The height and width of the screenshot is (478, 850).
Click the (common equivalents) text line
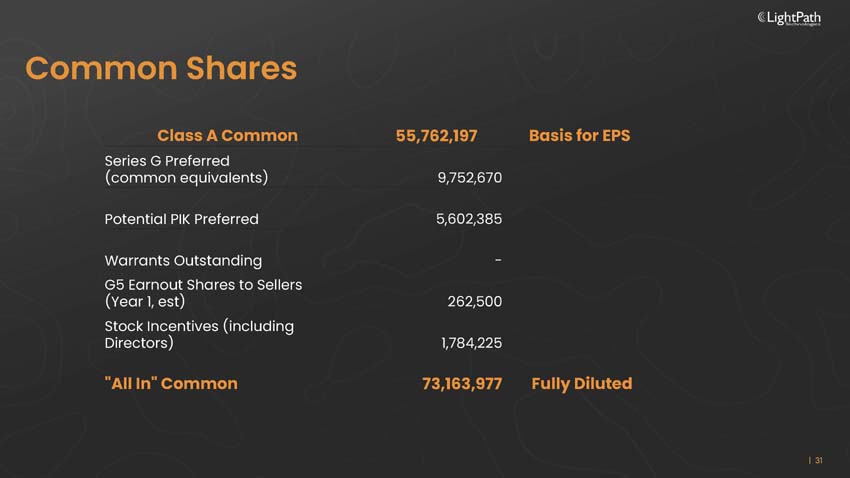186,177
